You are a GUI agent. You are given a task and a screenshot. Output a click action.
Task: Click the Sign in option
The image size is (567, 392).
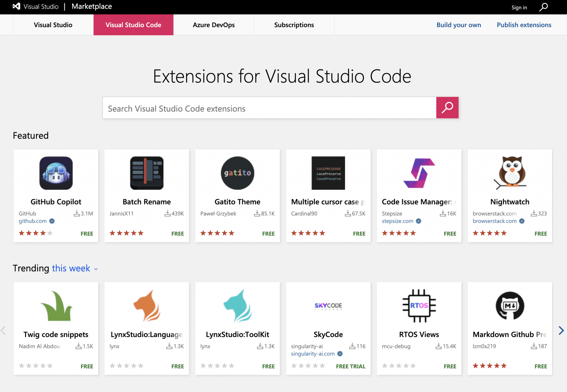(x=519, y=7)
